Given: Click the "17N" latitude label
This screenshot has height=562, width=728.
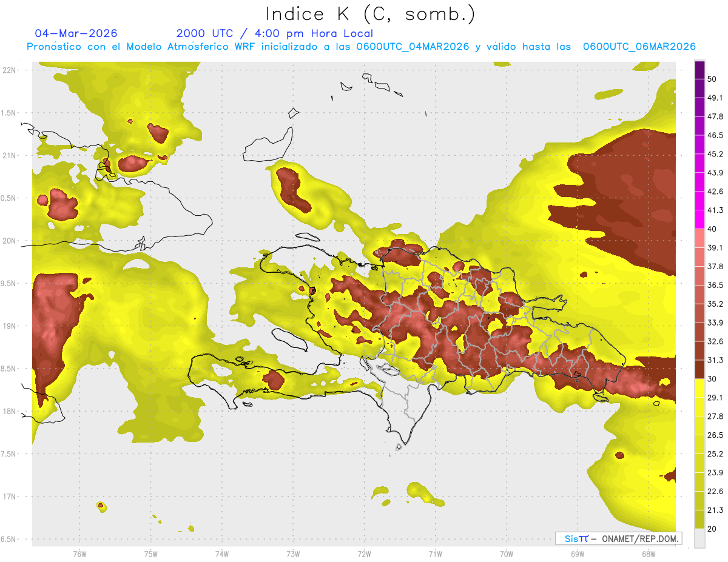Looking at the screenshot, I should (x=9, y=497).
